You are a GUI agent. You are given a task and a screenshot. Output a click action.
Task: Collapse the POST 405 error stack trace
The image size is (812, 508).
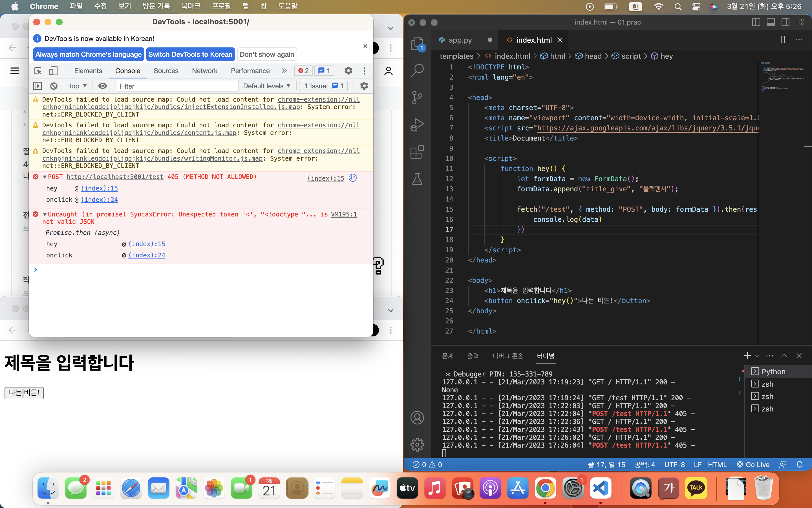coord(45,177)
